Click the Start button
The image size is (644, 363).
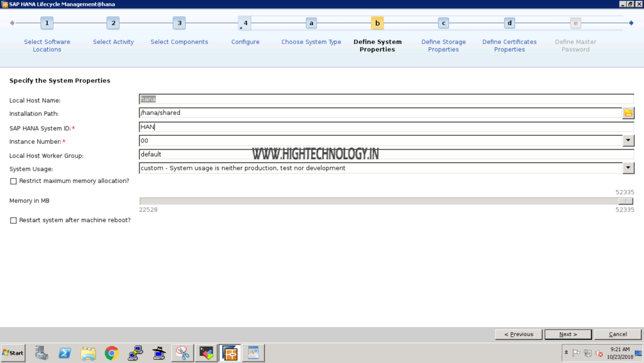(13, 353)
